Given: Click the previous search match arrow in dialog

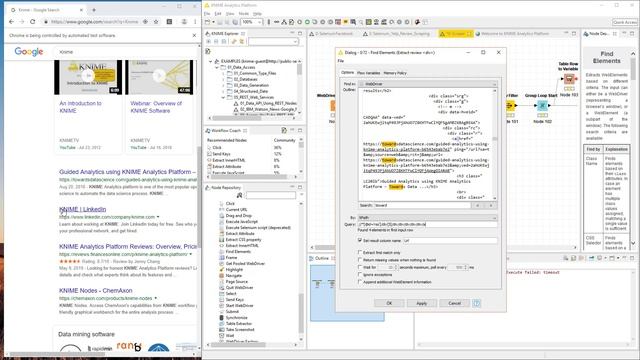Looking at the screenshot, I should click(478, 205).
